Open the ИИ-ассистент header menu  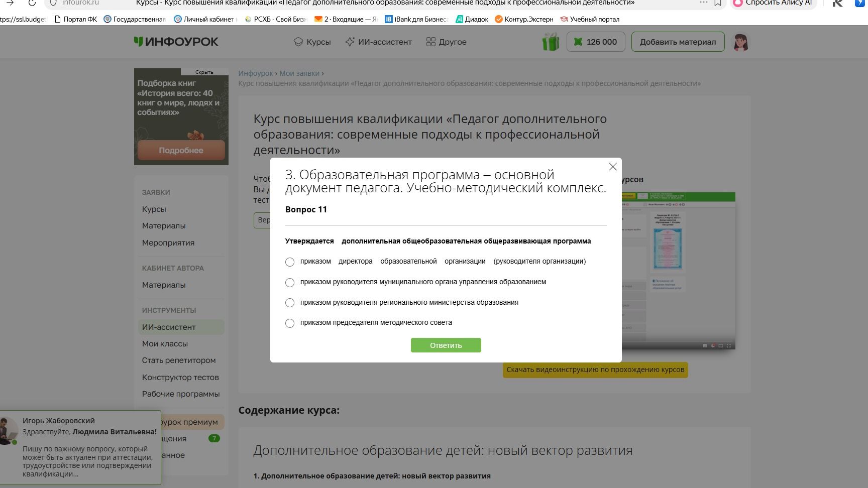pos(379,42)
